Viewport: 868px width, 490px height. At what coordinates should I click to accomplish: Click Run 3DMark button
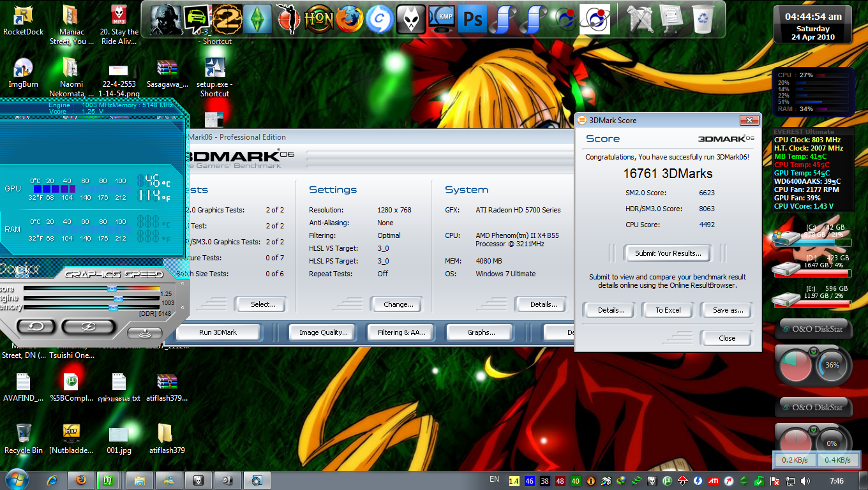[218, 332]
